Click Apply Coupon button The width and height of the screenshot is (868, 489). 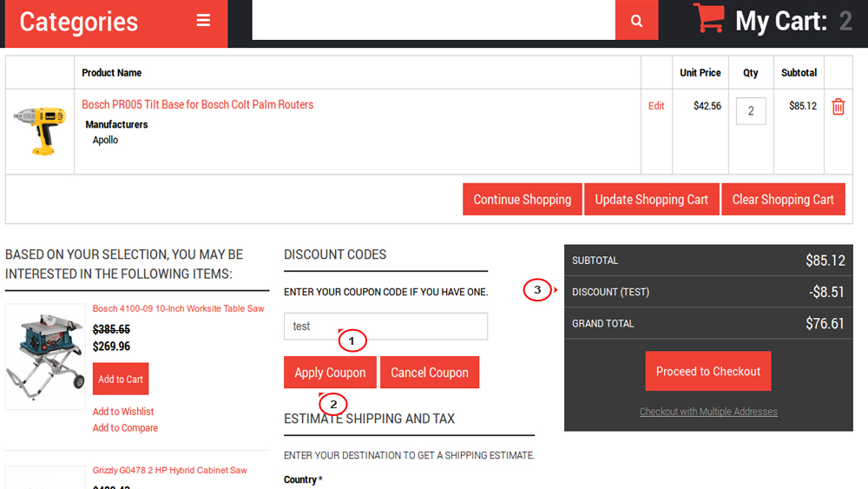pos(330,372)
